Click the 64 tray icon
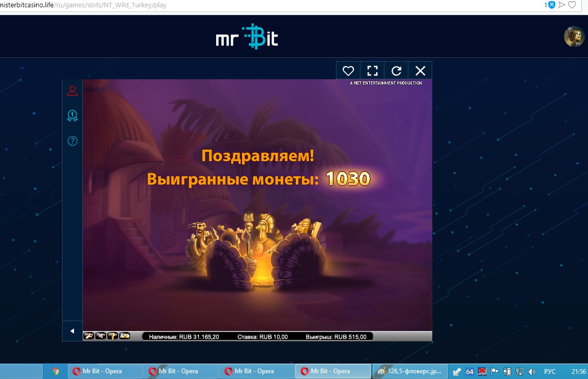This screenshot has width=588, height=379. pos(469,372)
